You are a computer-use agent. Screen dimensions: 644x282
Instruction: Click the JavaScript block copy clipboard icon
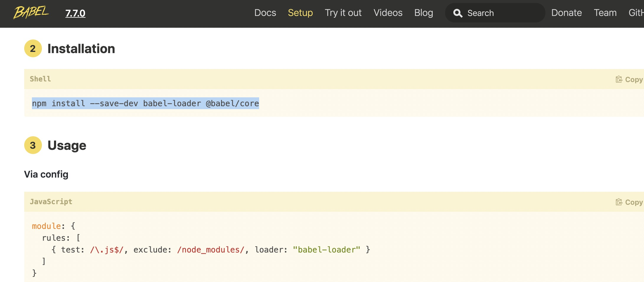[x=619, y=202]
